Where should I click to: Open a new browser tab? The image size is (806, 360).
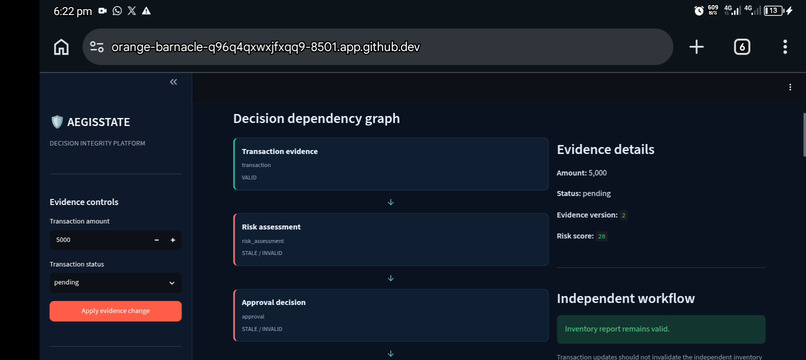coord(696,47)
